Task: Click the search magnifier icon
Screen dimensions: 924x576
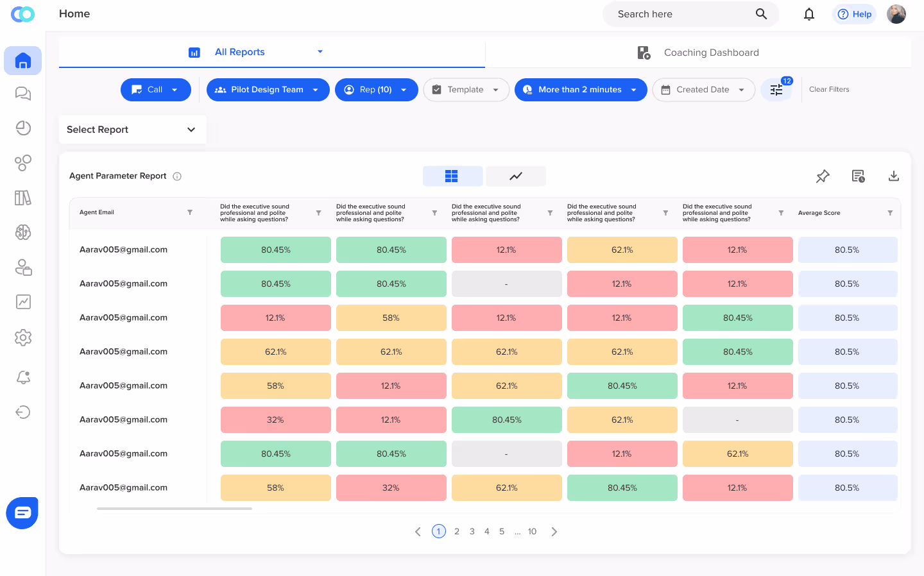Action: (x=761, y=14)
